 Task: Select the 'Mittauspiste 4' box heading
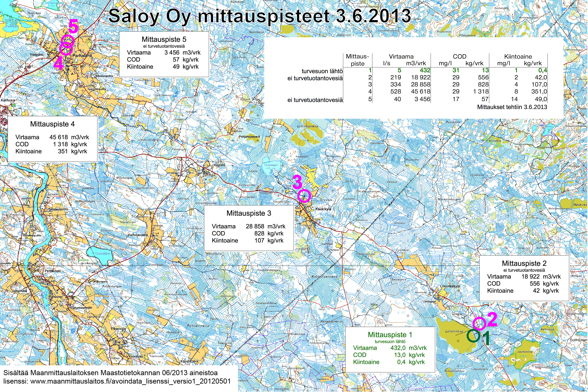click(52, 124)
